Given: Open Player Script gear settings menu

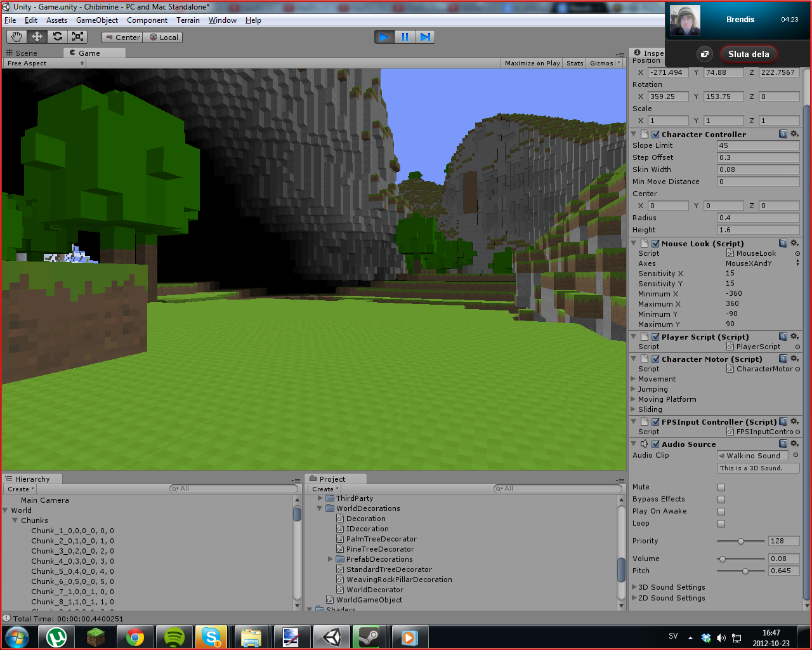Looking at the screenshot, I should pos(794,336).
